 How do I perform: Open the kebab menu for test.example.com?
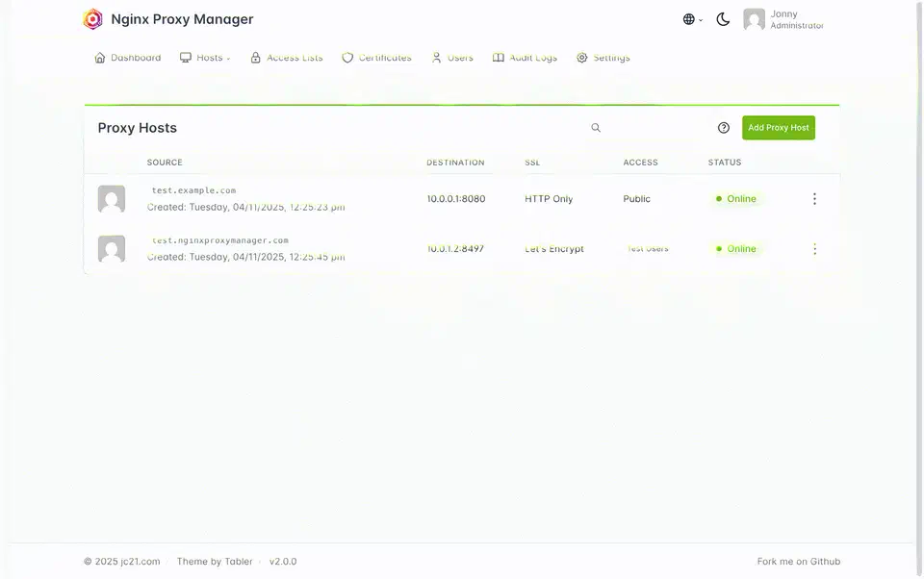coord(814,198)
